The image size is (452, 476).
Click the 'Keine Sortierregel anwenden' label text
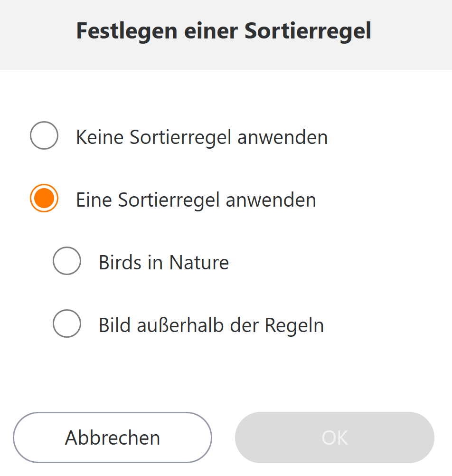pos(201,137)
